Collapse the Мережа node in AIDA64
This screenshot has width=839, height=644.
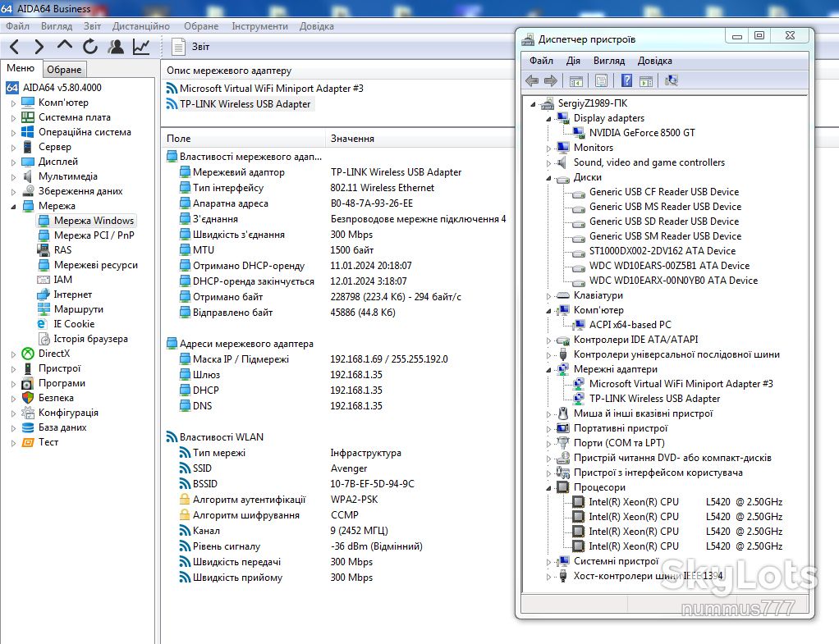[13, 207]
